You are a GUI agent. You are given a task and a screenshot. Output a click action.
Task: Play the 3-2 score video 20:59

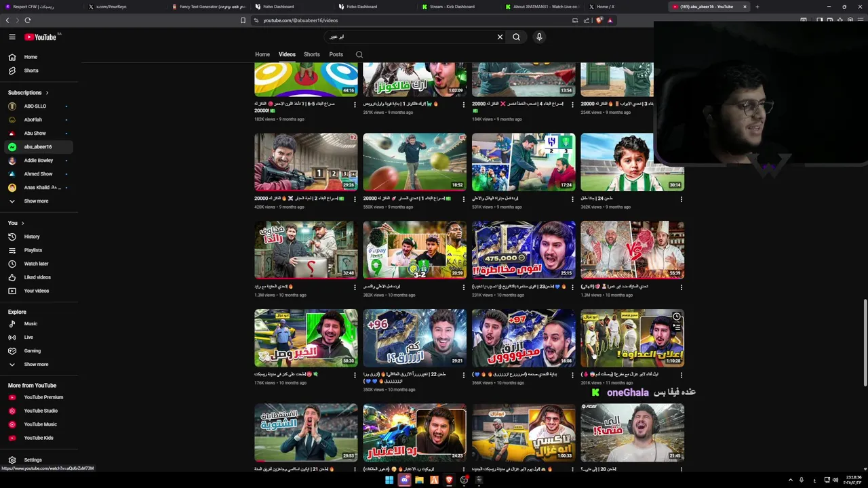pyautogui.click(x=414, y=250)
